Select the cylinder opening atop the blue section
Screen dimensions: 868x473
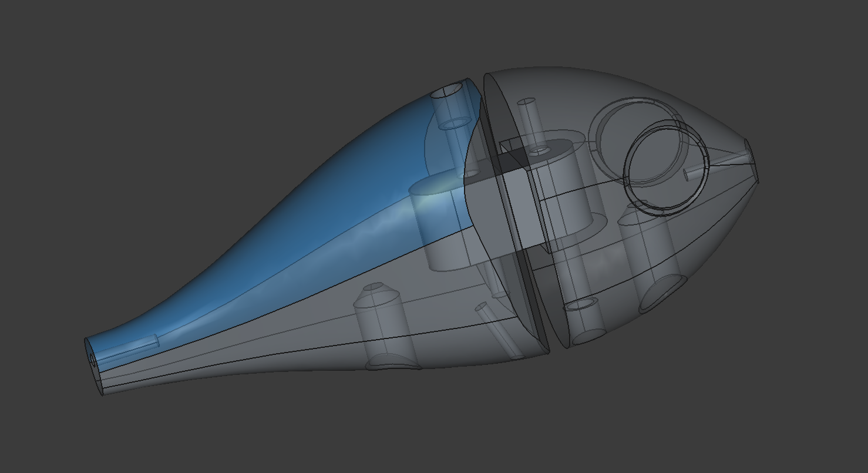[x=450, y=91]
